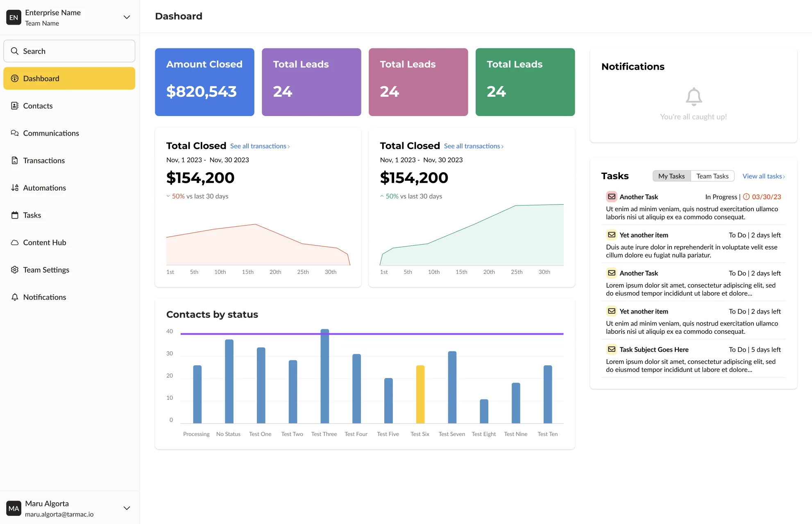Click the Notifications bell icon in sidebar
This screenshot has width=812, height=524.
coord(15,297)
